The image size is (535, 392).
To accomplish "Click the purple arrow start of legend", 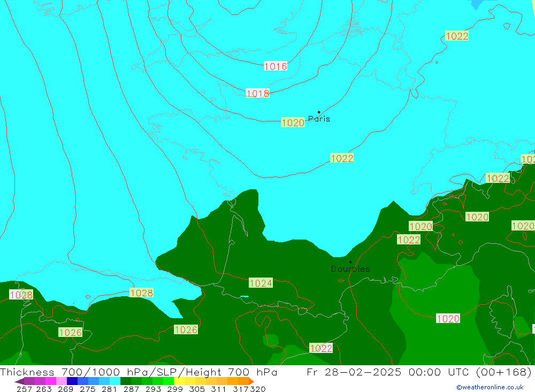I will [19, 381].
